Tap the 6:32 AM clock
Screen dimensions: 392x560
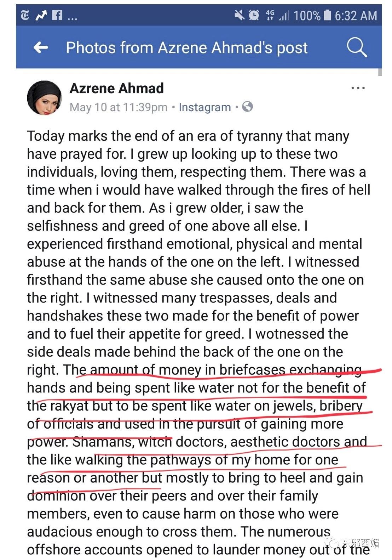pos(356,16)
